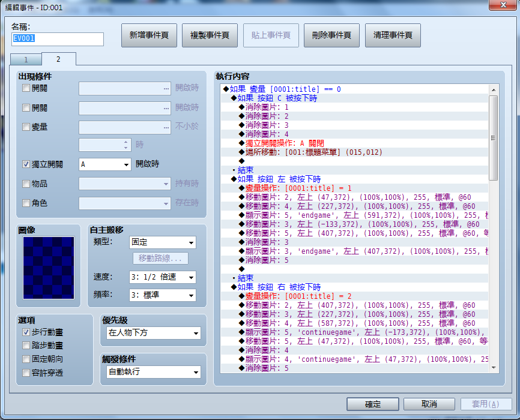Open the 頻率 dropdown showing 標準
The image size is (520, 420).
pyautogui.click(x=163, y=295)
